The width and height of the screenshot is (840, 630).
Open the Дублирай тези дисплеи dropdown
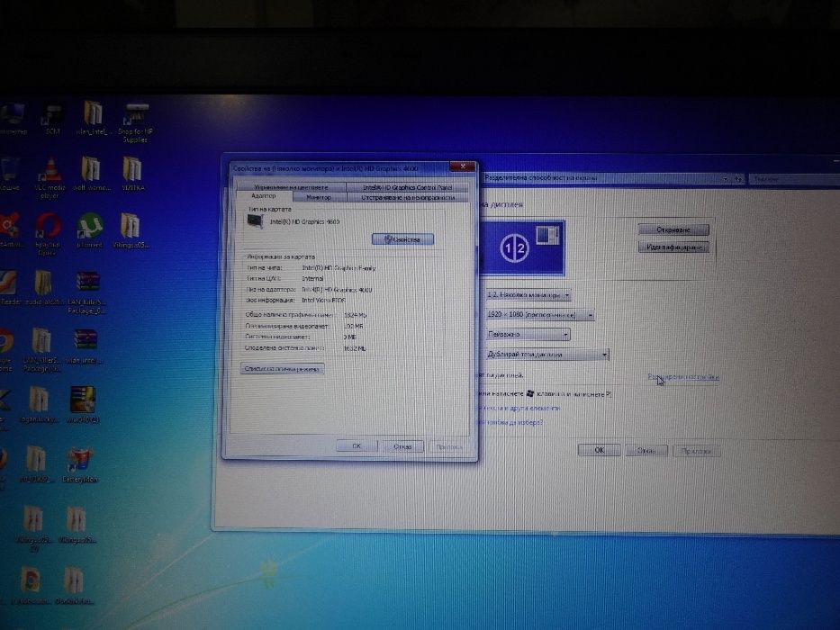pos(547,354)
